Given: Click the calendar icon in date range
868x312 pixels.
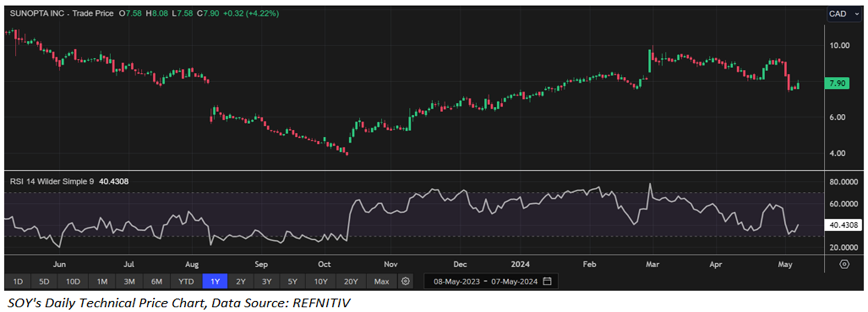Looking at the screenshot, I should tap(547, 281).
